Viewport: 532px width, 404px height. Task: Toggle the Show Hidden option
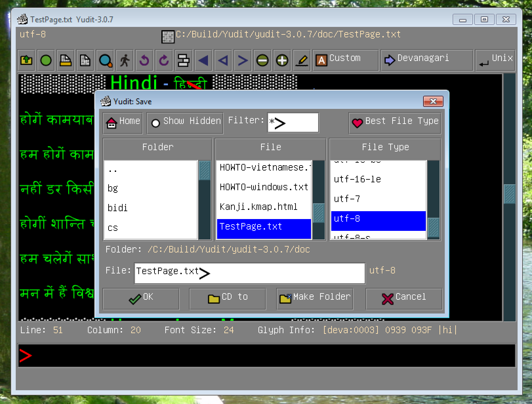[x=185, y=123]
